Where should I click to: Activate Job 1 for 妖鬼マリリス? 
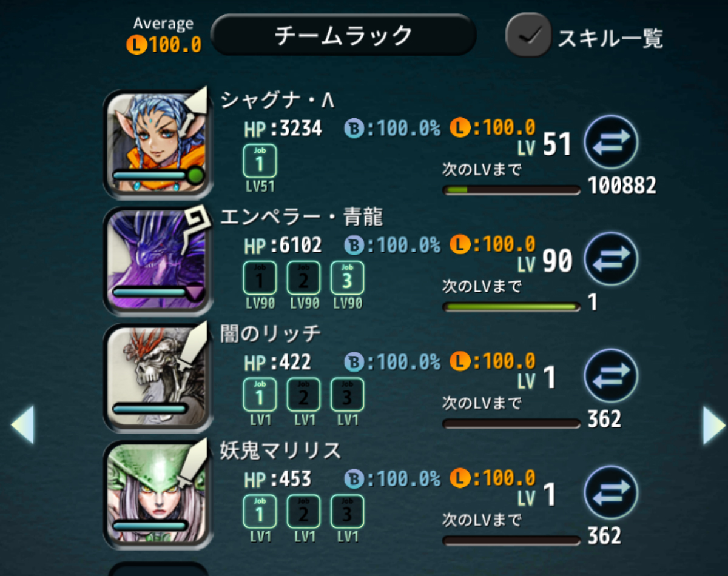(260, 511)
